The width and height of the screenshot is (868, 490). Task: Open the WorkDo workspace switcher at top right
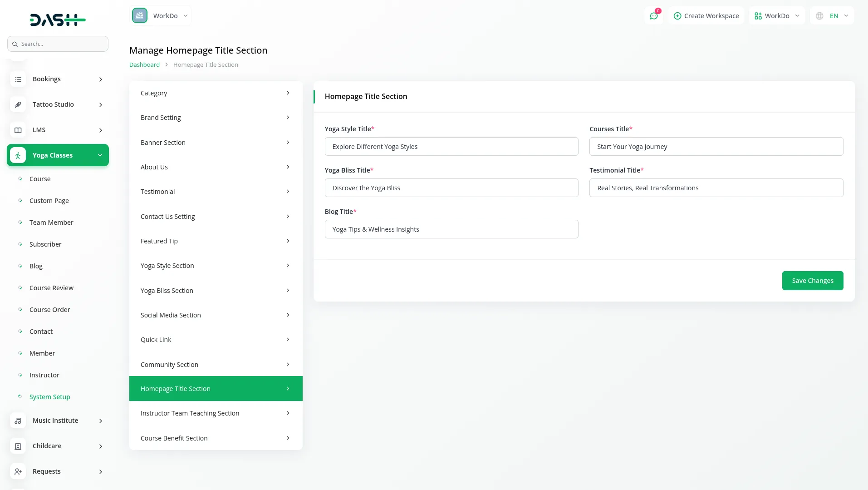pos(777,16)
